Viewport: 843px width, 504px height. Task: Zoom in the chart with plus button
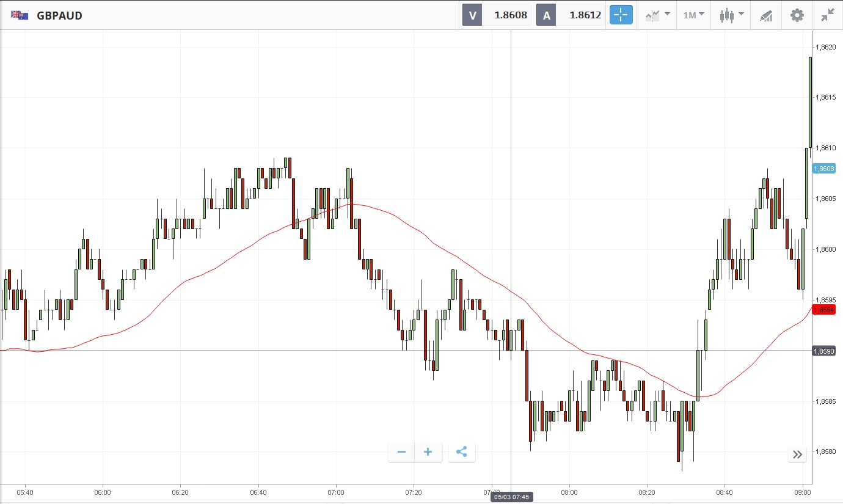(x=428, y=452)
